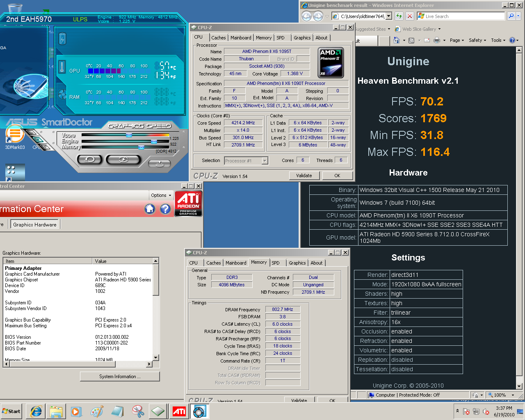Click the Graphics Hardware list vertical scrollbar down arrow
The width and height of the screenshot is (525, 420).
click(156, 358)
